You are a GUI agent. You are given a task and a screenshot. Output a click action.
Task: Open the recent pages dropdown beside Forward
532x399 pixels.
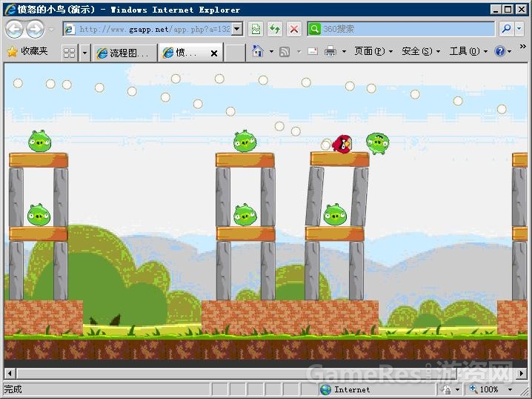pos(51,30)
